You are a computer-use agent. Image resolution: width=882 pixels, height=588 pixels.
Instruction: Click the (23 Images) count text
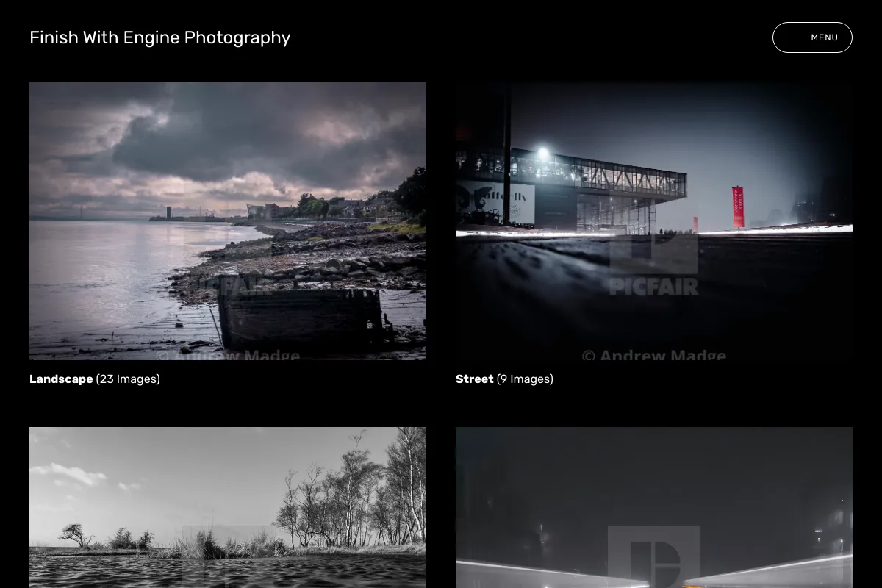128,379
